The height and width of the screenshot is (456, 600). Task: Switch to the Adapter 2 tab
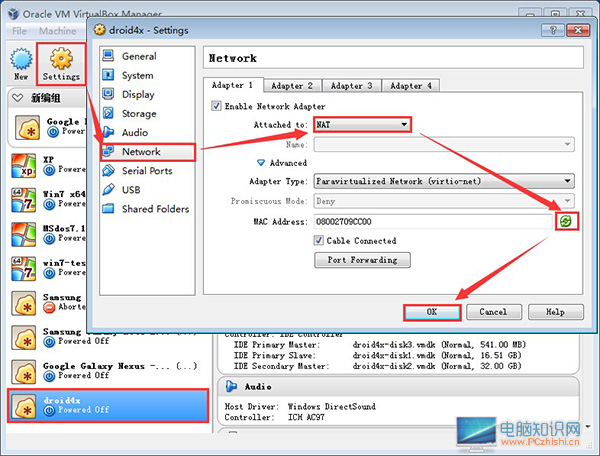click(292, 86)
